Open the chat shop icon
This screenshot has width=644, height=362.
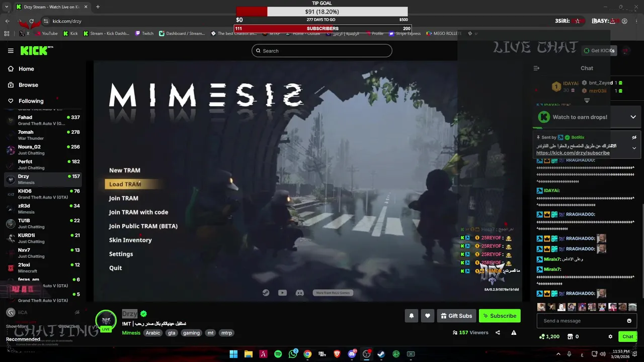point(570,336)
